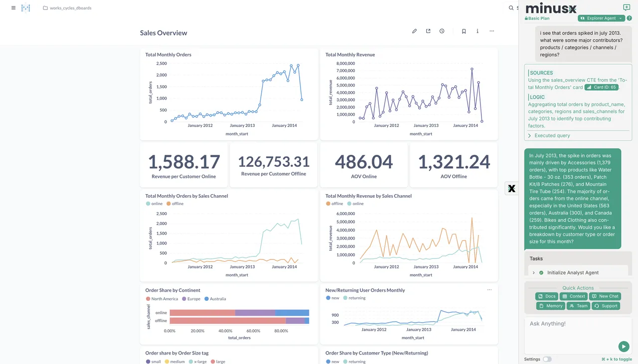The image size is (638, 364).
Task: Toggle Australia legend item
Action: (215, 299)
